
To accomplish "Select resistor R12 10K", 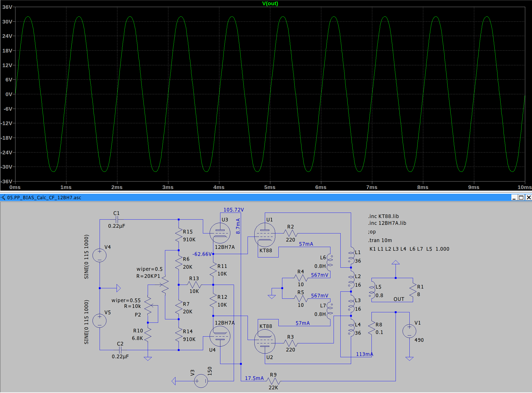I will click(x=213, y=301).
